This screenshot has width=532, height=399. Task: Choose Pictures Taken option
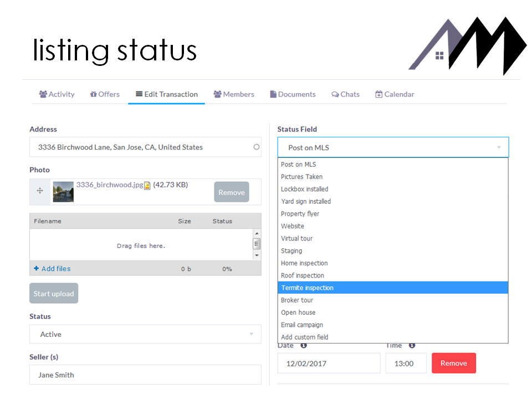click(393, 177)
